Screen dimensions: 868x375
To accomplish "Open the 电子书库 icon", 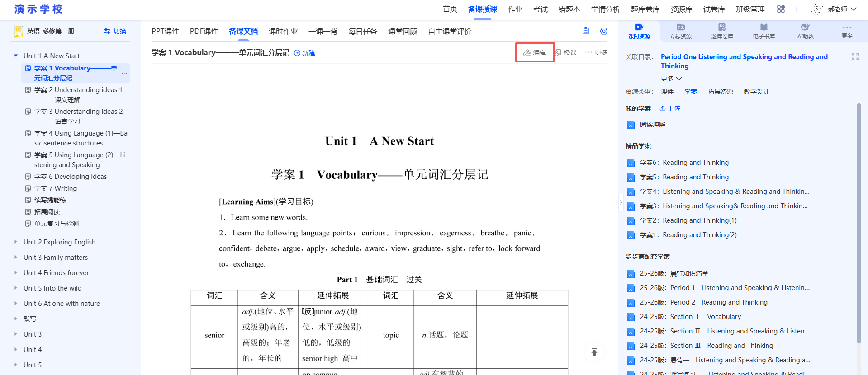I will tap(764, 27).
